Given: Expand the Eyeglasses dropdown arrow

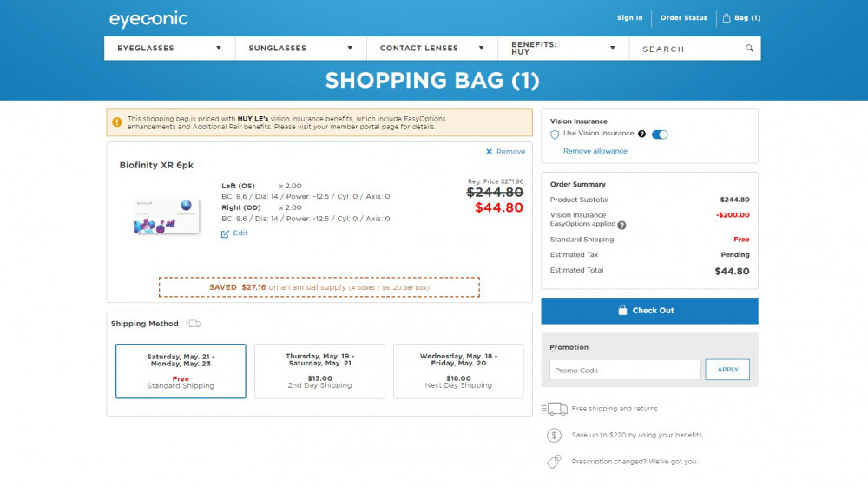Looking at the screenshot, I should [219, 48].
